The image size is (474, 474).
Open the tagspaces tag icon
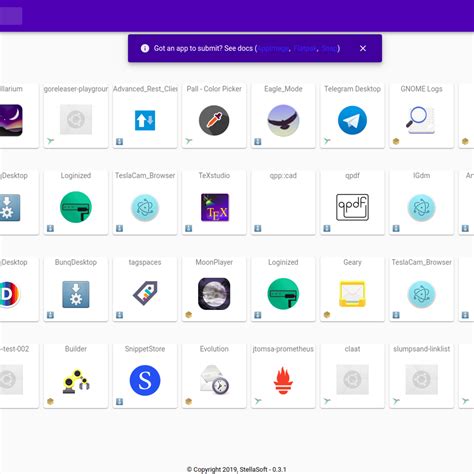(145, 293)
